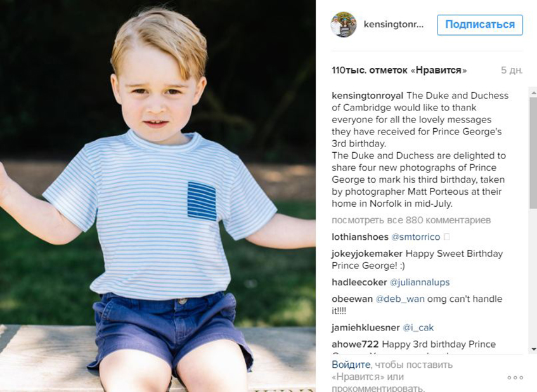Open the @deb_wan mention
537x392 pixels.
point(399,299)
